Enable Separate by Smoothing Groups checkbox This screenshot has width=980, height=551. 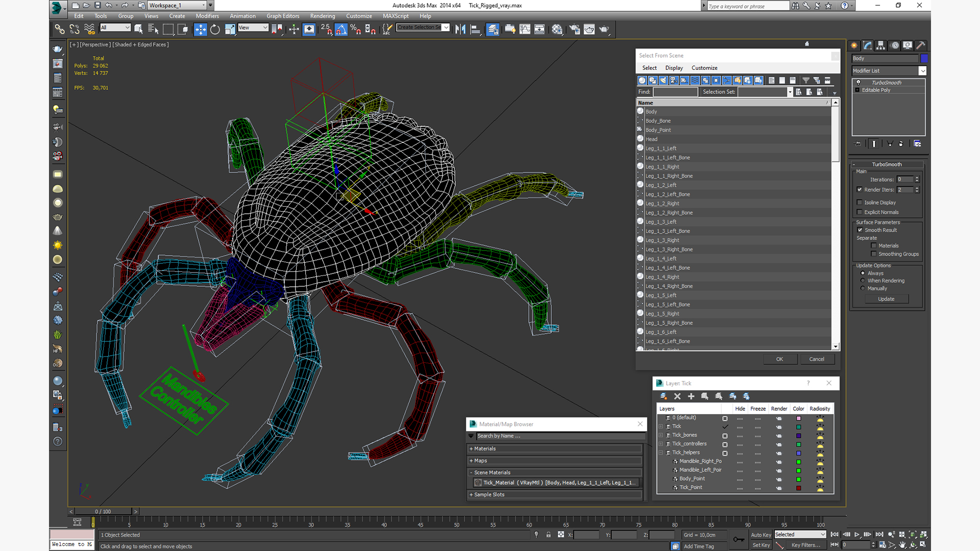point(874,254)
